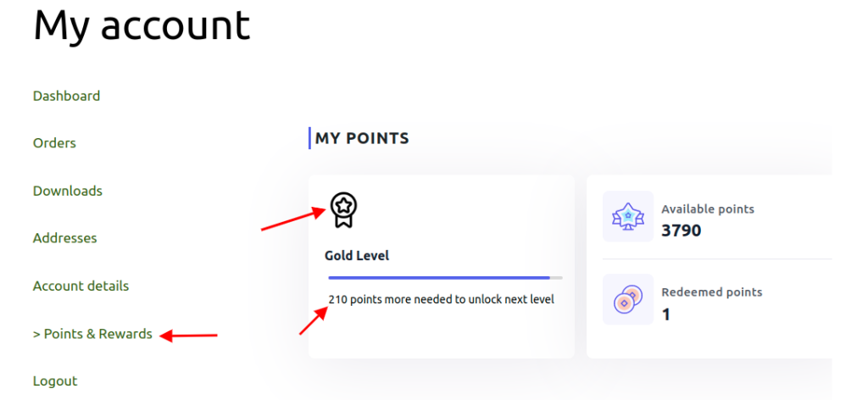Image resolution: width=868 pixels, height=400 pixels.
Task: Click the Redeemed points coins icon
Action: coord(628,299)
